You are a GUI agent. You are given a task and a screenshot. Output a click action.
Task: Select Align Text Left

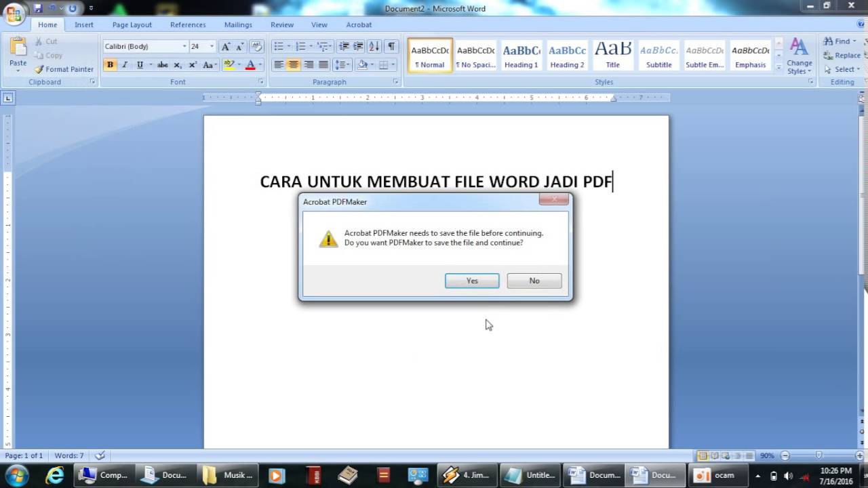279,65
